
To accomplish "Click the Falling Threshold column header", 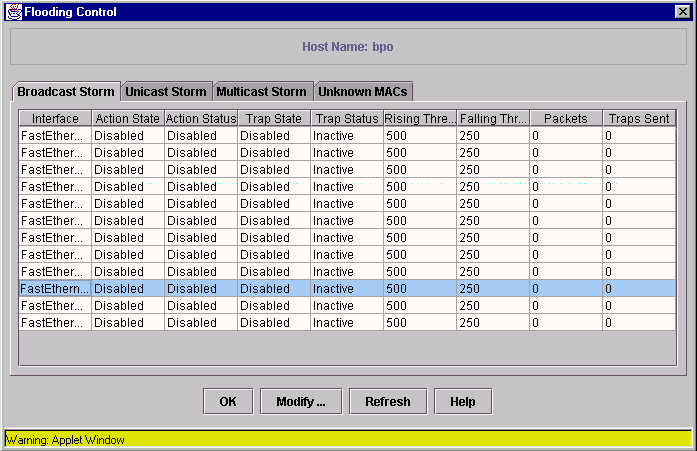I will click(492, 118).
